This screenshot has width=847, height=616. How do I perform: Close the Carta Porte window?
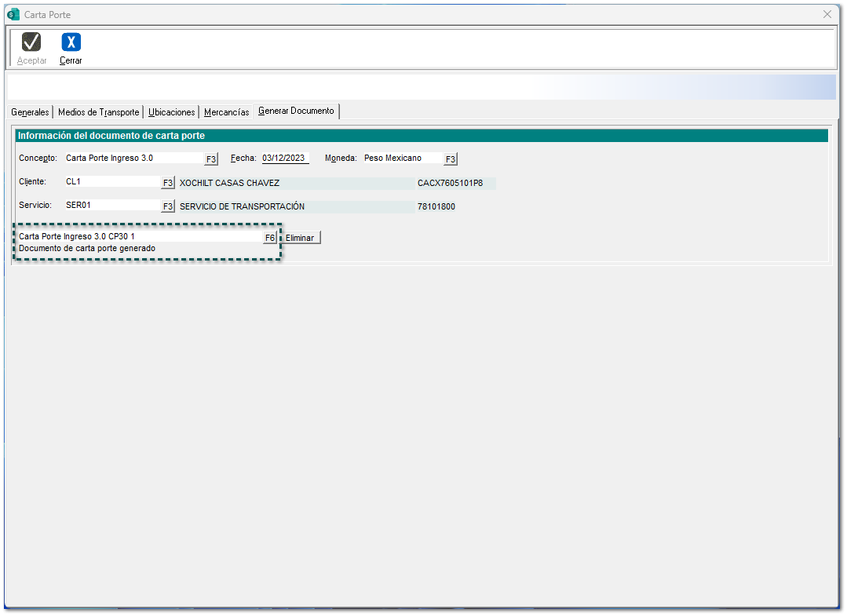(x=827, y=14)
